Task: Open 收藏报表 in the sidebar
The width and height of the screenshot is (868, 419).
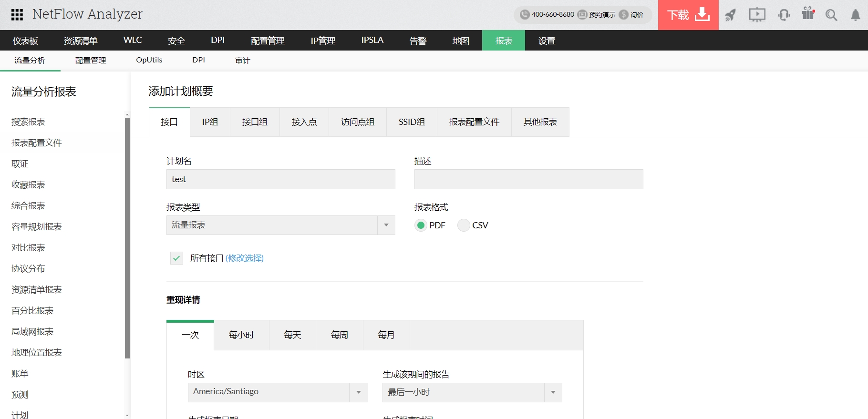Action: pyautogui.click(x=29, y=185)
